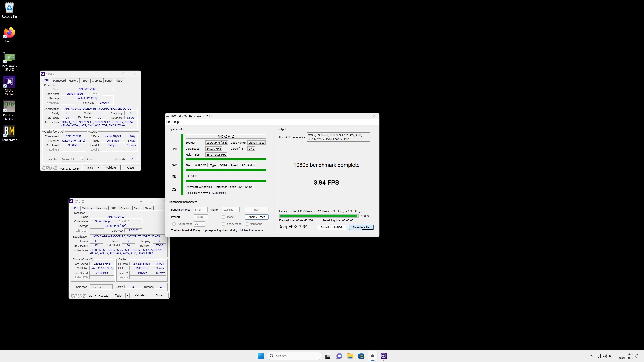Open TechPowerUp GPU-Z desktop shortcut
Screen dimensions: 644x362
click(9, 62)
